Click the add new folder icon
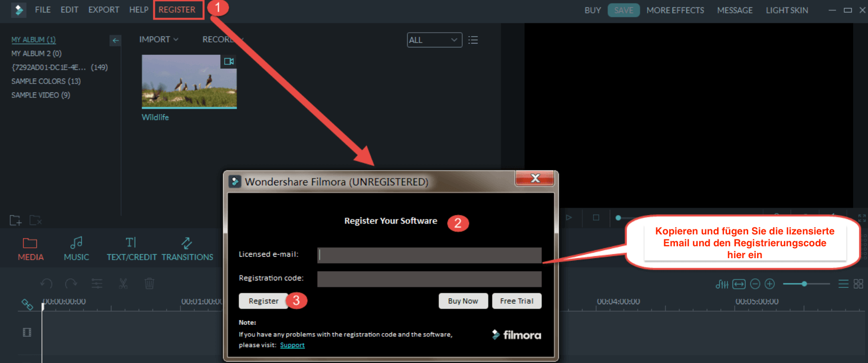Viewport: 868px width, 363px height. coord(15,220)
